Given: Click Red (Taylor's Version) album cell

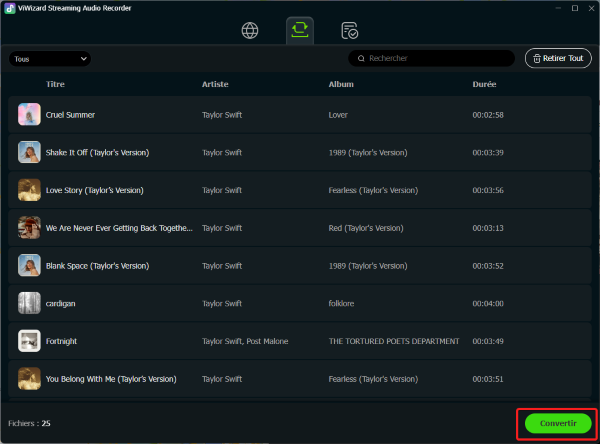Looking at the screenshot, I should point(366,228).
